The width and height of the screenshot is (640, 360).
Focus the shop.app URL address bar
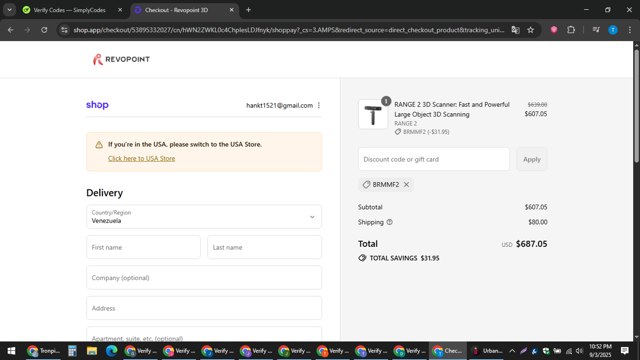pyautogui.click(x=289, y=30)
